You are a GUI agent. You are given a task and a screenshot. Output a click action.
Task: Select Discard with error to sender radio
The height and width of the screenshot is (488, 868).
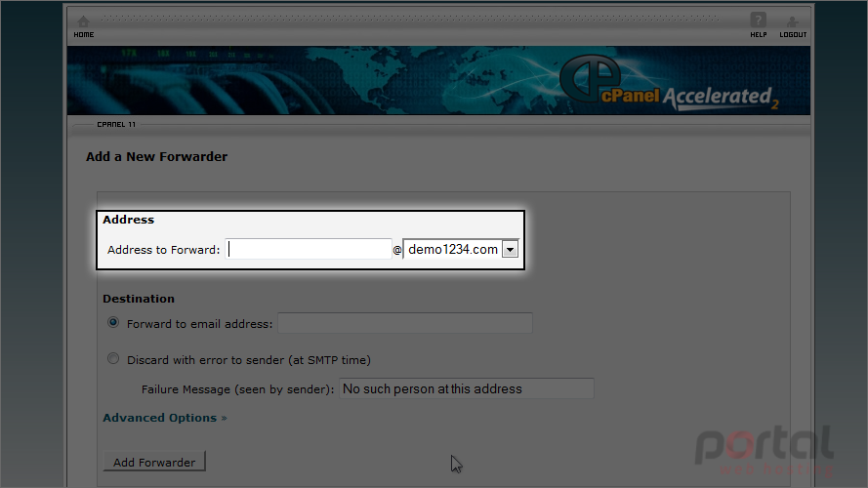113,358
